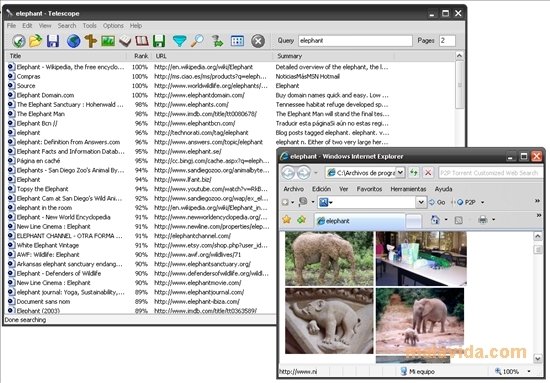Open the Help menu in Telescope
The image size is (550, 383).
(x=136, y=26)
